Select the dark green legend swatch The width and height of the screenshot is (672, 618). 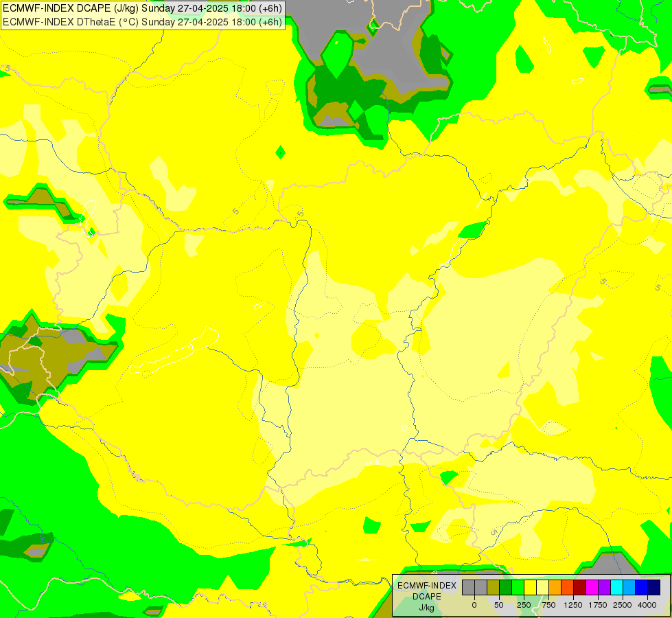(x=506, y=587)
